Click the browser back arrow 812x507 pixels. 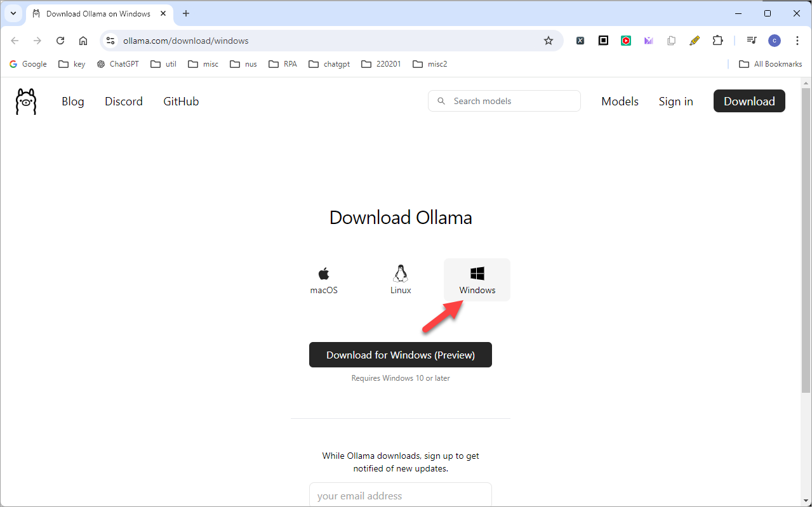tap(15, 41)
